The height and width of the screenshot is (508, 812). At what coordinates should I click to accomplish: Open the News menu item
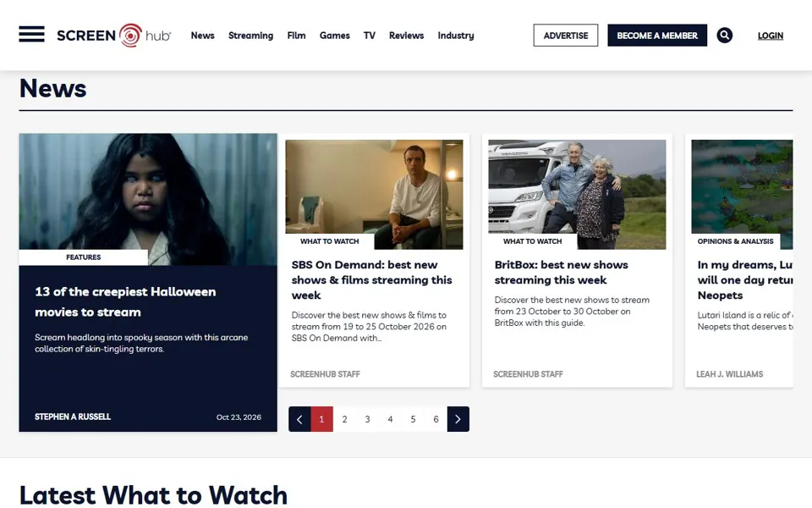point(202,36)
